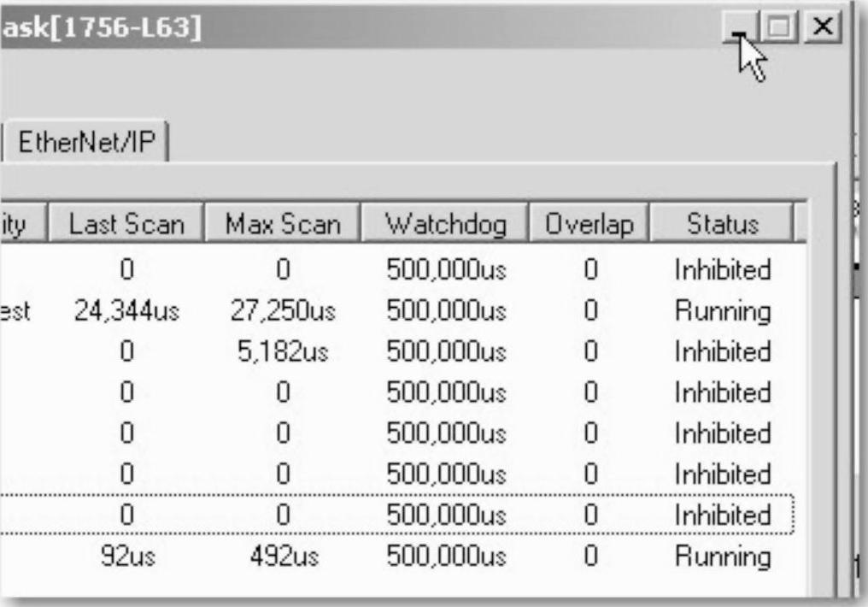Click the Overlap column header

pyautogui.click(x=590, y=225)
